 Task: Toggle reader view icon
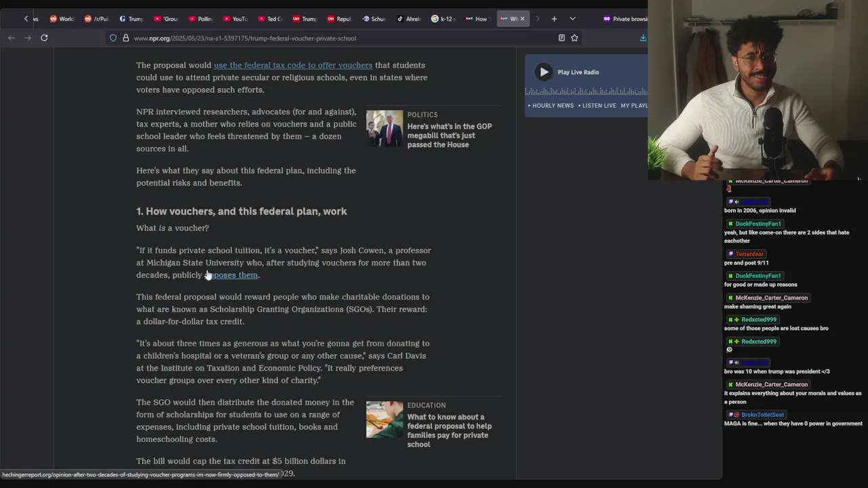pos(561,38)
